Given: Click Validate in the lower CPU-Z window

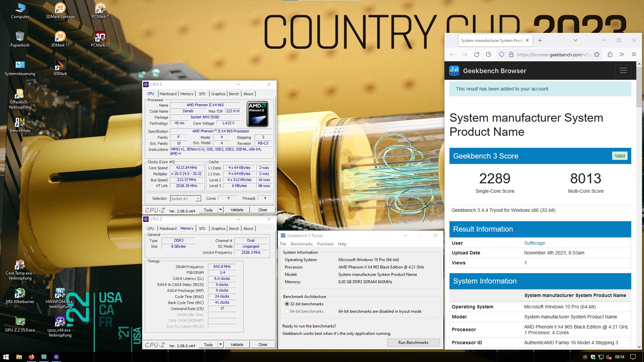Looking at the screenshot, I should pyautogui.click(x=237, y=345).
